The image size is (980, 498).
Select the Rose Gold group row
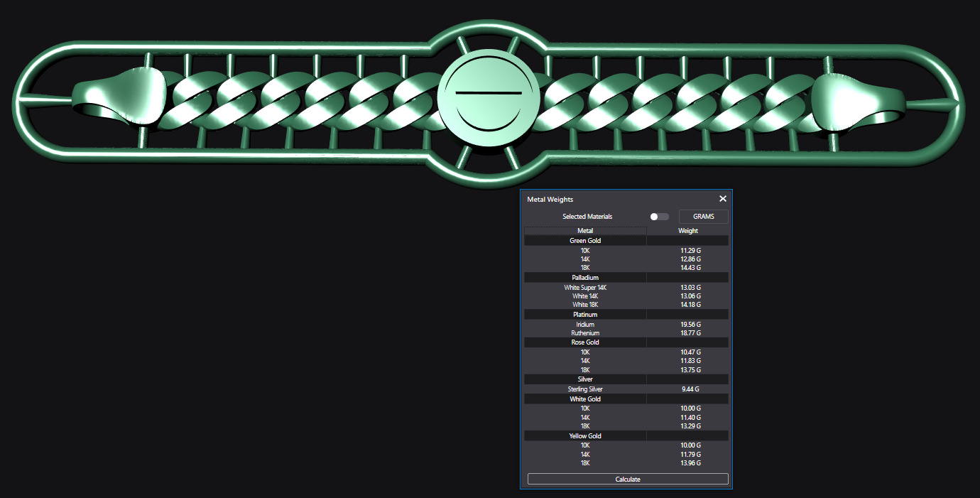coord(626,342)
